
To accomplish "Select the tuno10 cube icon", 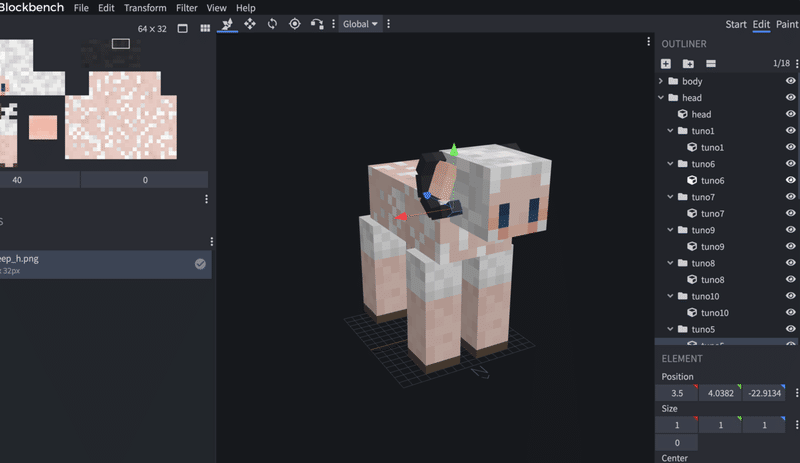I will click(692, 312).
